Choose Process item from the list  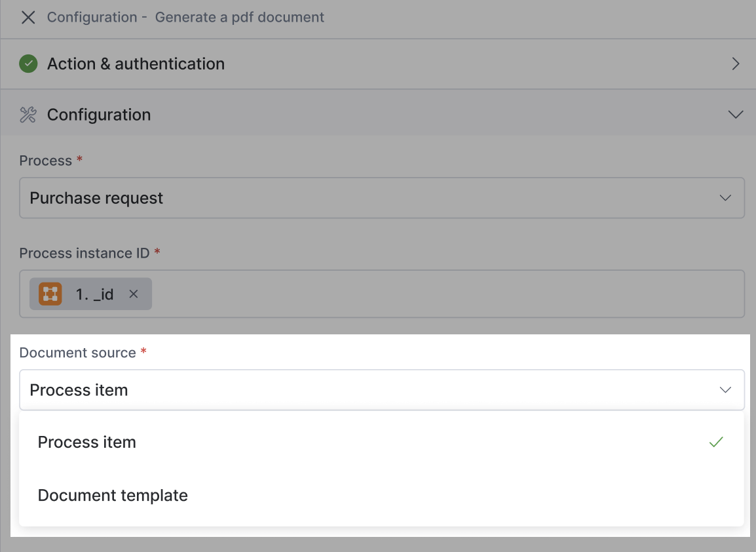87,443
